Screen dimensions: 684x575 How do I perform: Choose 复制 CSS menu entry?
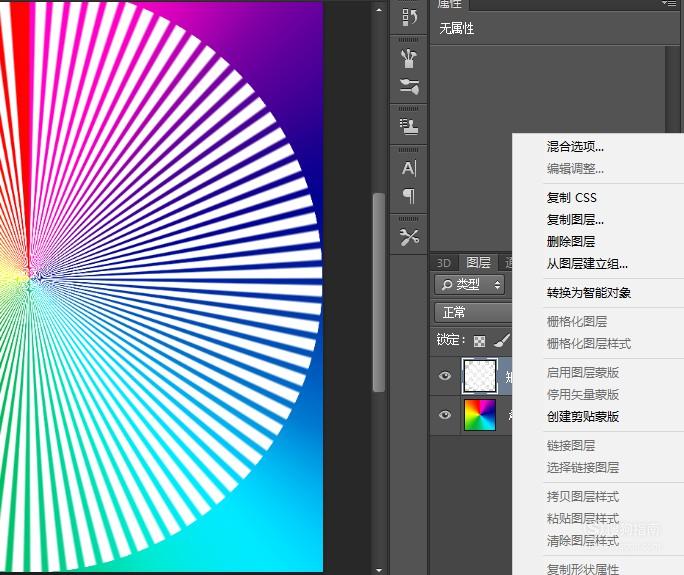(x=571, y=198)
